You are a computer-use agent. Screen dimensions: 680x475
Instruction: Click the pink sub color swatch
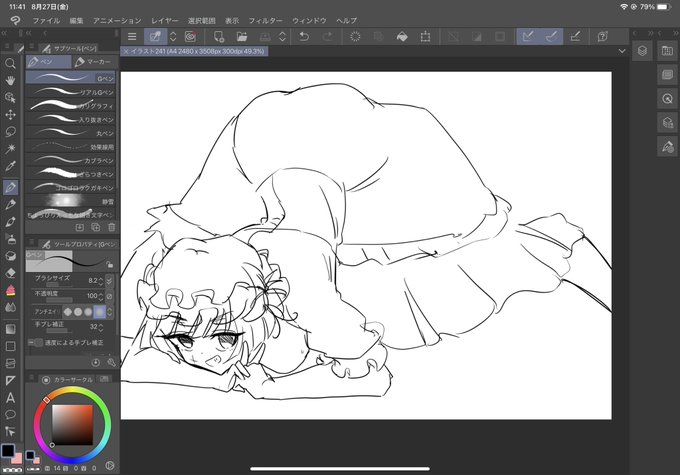(17, 458)
